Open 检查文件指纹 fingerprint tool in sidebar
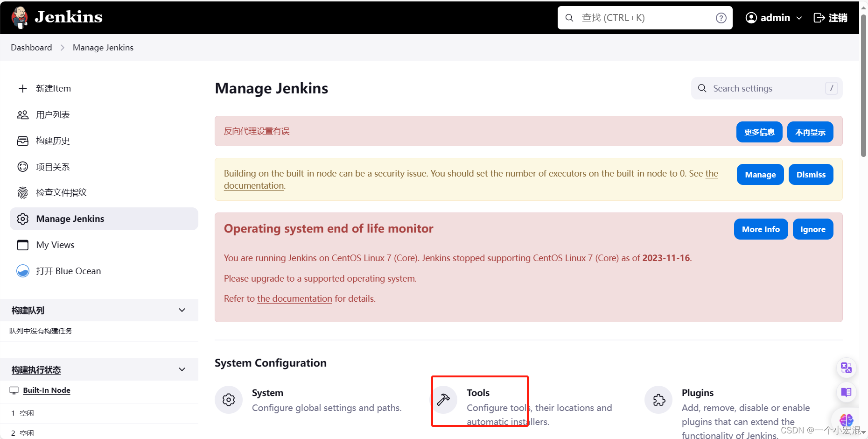This screenshot has height=439, width=868. click(22, 192)
